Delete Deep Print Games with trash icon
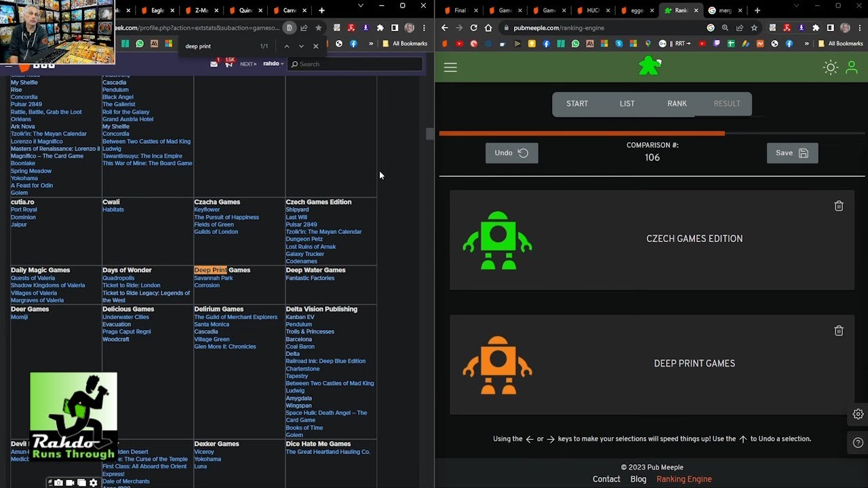 pyautogui.click(x=839, y=331)
